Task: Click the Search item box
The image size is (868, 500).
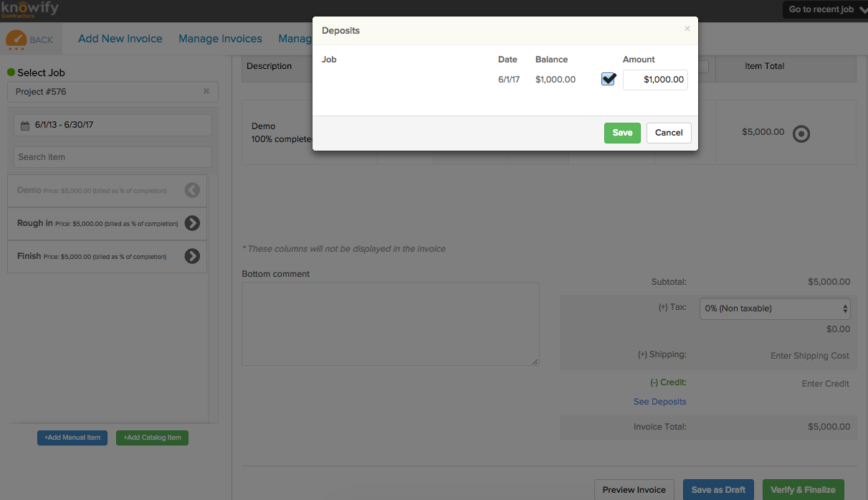Action: pyautogui.click(x=113, y=157)
